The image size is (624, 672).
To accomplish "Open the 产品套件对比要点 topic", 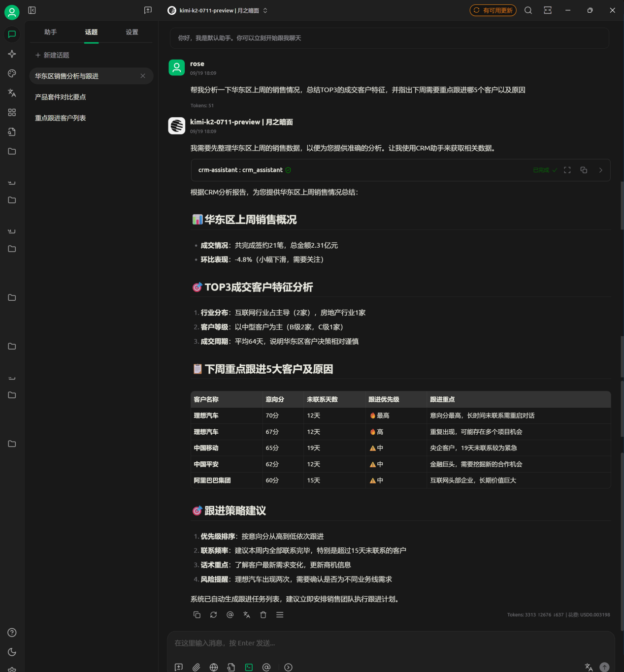I will click(x=91, y=97).
